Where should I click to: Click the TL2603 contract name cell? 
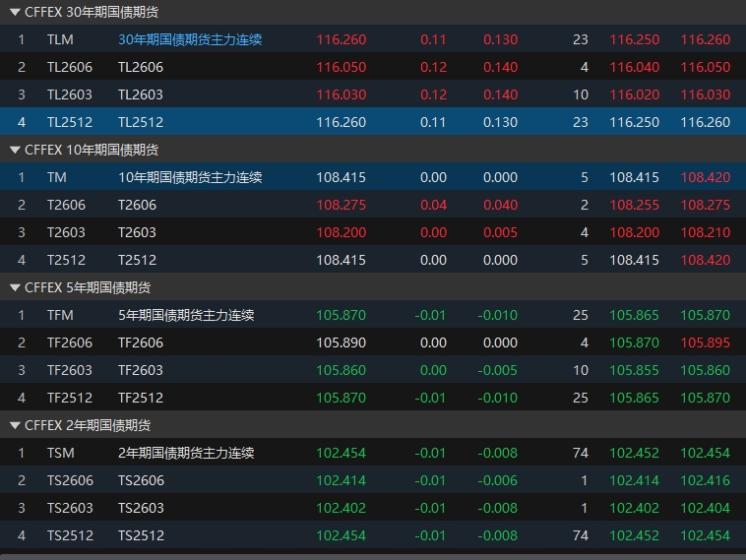coord(141,94)
